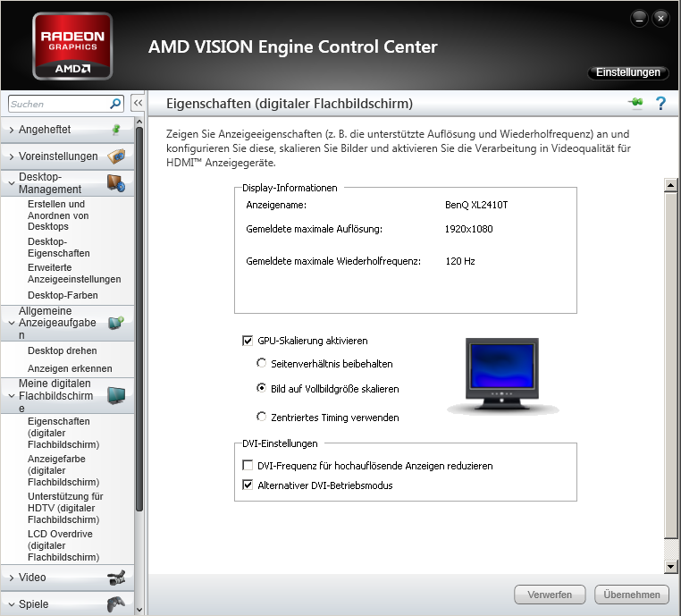This screenshot has width=681, height=616.
Task: Open Desktop-Eigenschaften page
Action: click(59, 247)
